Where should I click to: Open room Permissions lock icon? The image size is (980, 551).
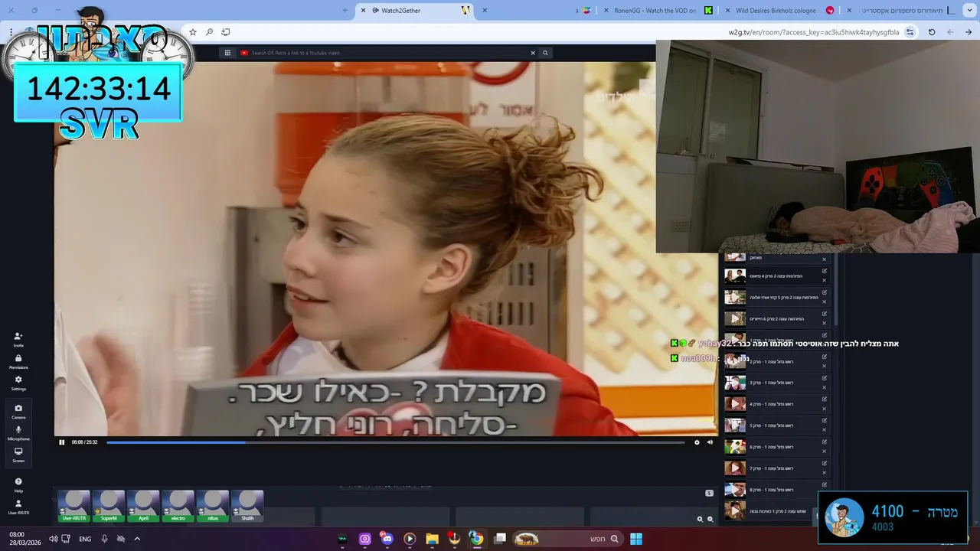[x=18, y=361]
